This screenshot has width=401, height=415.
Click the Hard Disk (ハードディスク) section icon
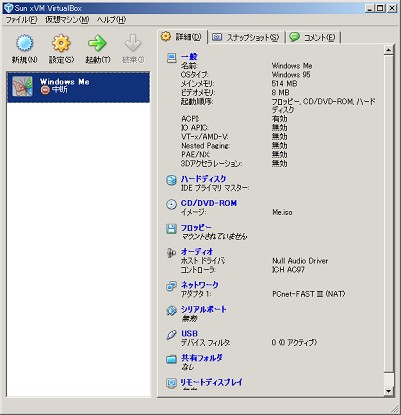click(171, 180)
